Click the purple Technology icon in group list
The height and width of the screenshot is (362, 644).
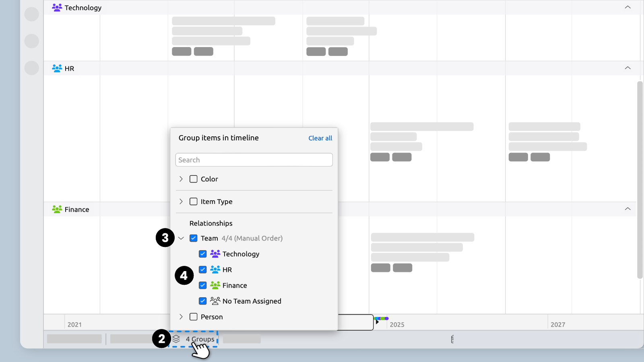[x=215, y=254]
